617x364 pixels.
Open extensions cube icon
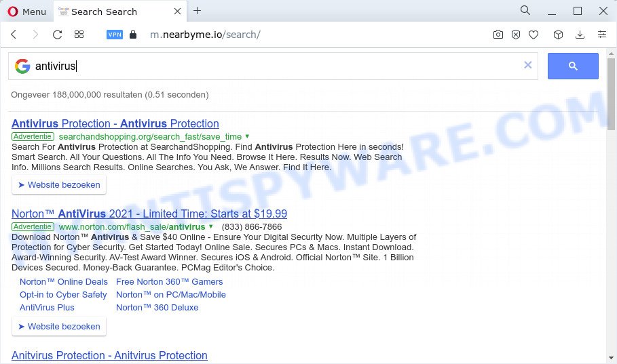click(x=558, y=35)
